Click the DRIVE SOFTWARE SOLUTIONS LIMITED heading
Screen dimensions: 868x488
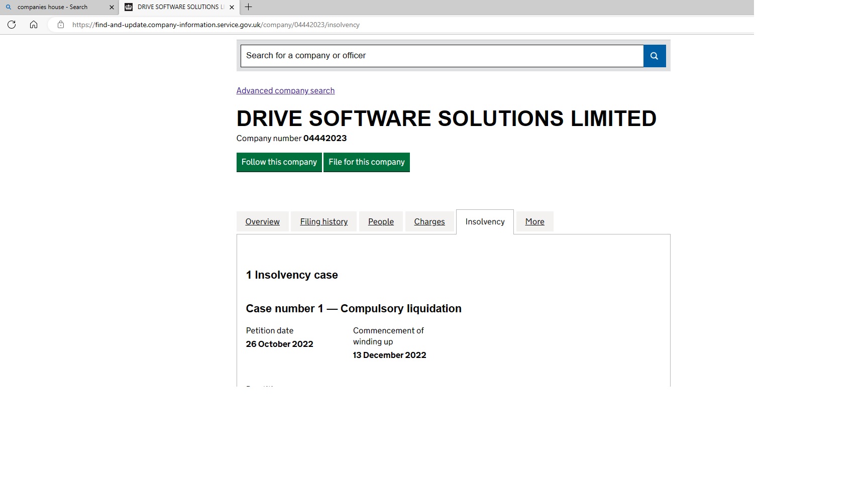(x=447, y=118)
